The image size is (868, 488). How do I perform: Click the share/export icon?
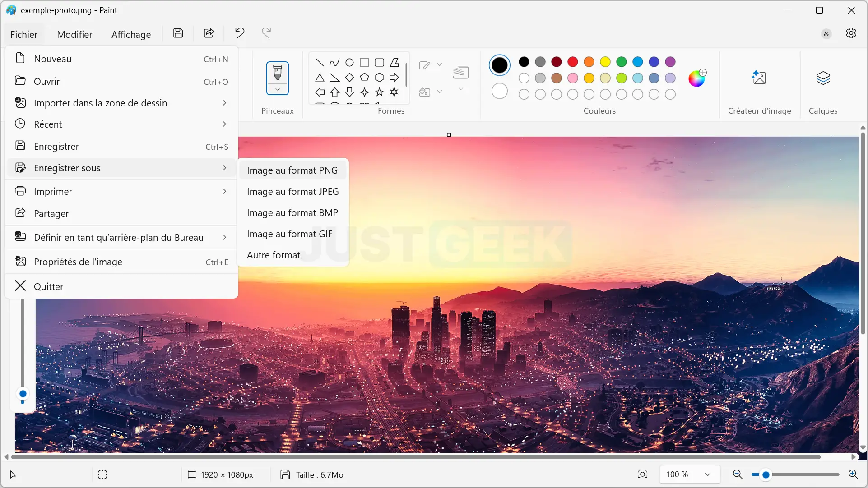pos(209,33)
